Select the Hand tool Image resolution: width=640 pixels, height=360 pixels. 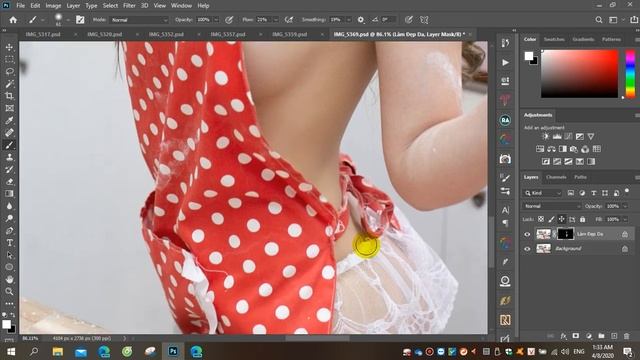point(9,280)
